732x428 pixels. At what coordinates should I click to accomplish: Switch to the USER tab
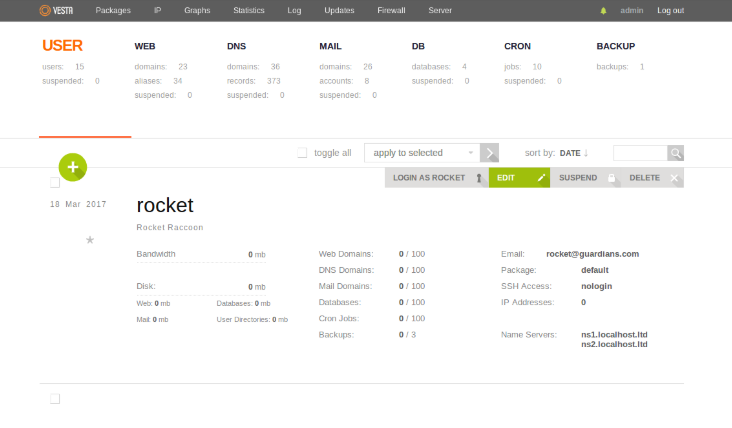[x=62, y=46]
